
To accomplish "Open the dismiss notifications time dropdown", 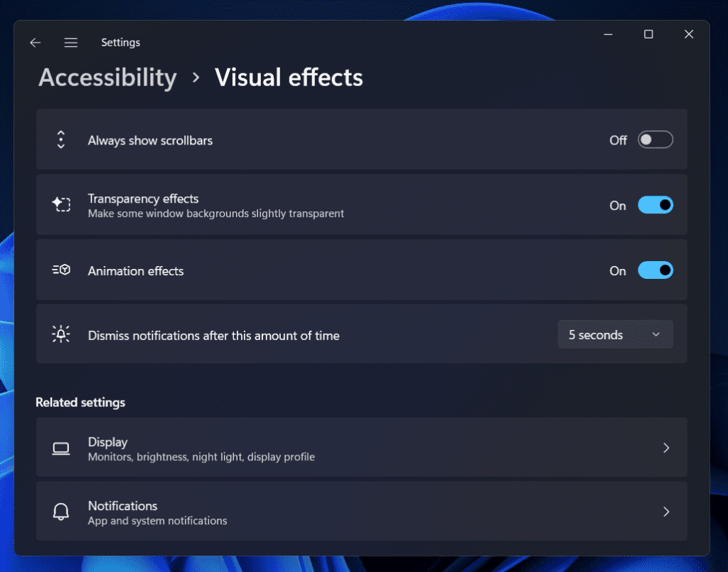I will click(x=615, y=334).
